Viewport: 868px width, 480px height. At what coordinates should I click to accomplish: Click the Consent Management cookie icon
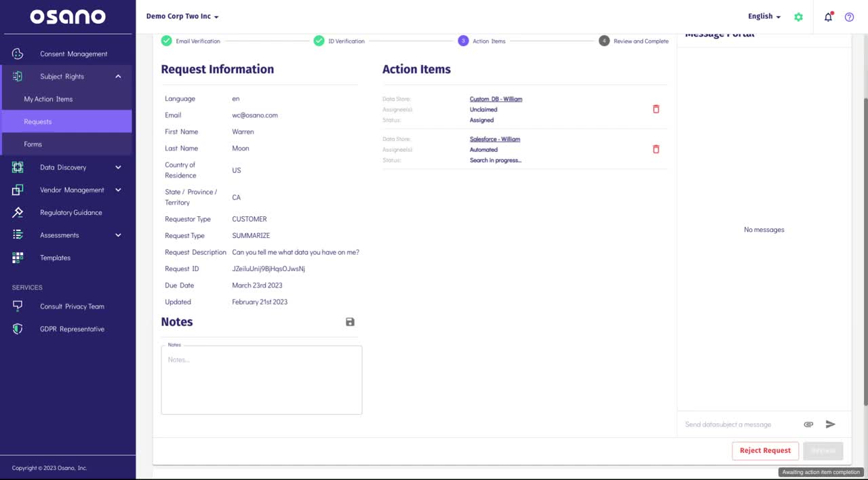pyautogui.click(x=18, y=54)
